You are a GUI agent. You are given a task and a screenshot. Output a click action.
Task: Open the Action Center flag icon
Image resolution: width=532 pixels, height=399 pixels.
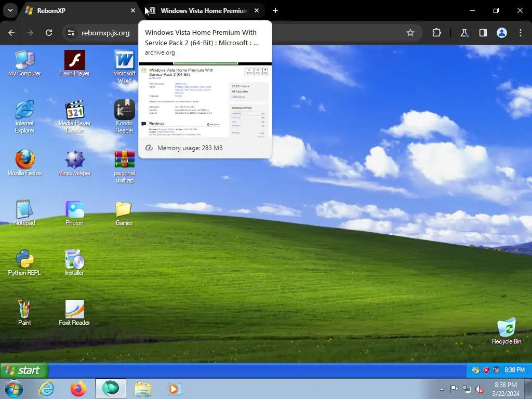click(x=454, y=389)
